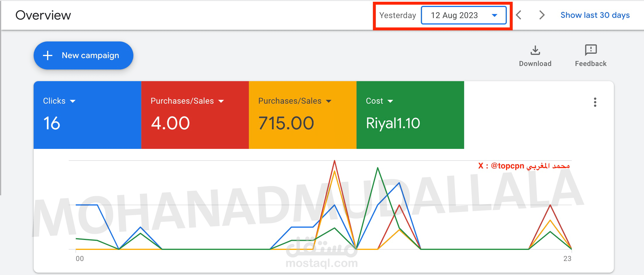Click the Download icon

[535, 51]
